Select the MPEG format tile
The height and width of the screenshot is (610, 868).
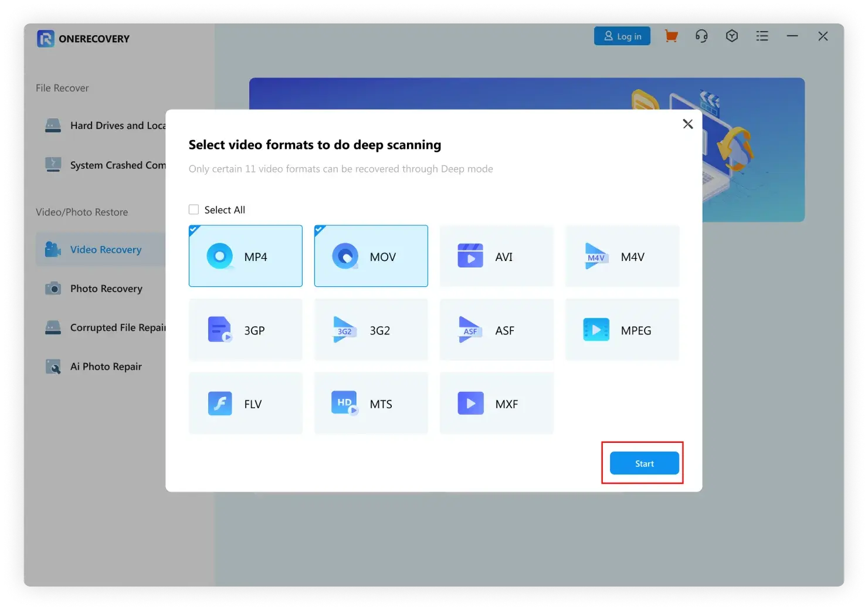(622, 330)
